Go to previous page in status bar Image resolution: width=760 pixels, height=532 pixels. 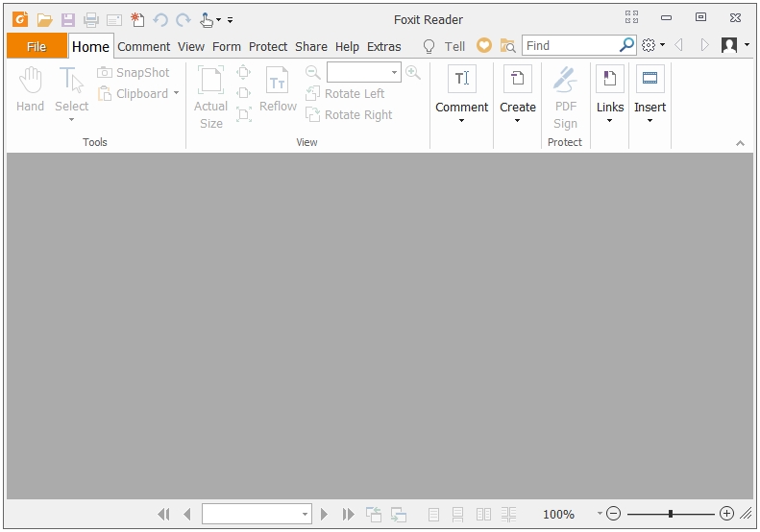click(x=187, y=514)
